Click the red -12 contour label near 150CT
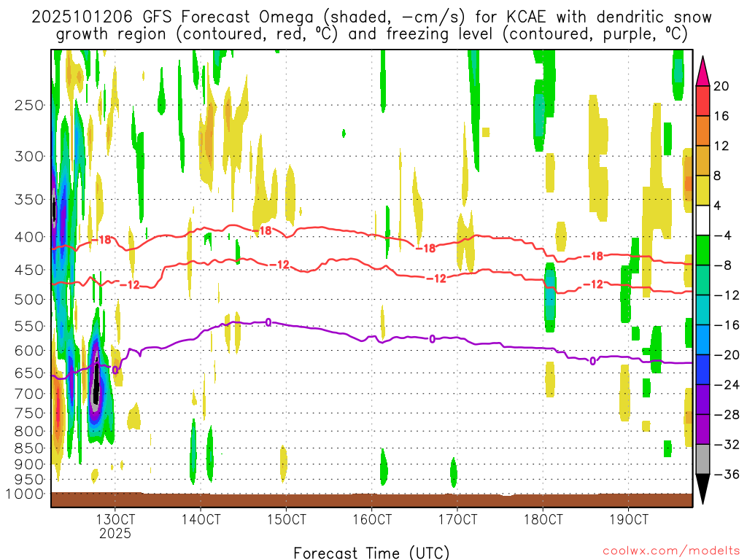Screen dimensions: 747x560 [279, 265]
